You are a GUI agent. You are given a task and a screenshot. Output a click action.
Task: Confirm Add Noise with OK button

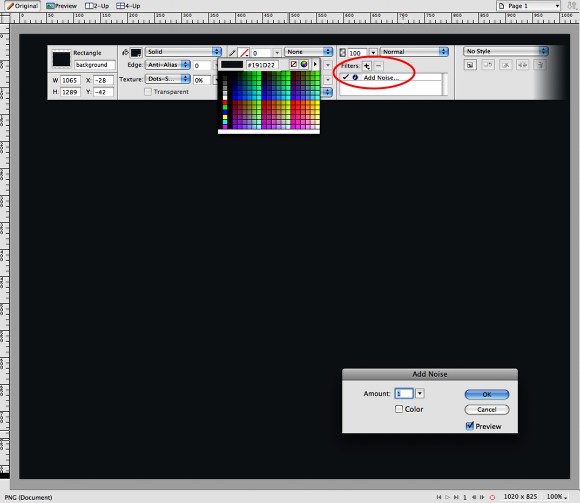487,394
